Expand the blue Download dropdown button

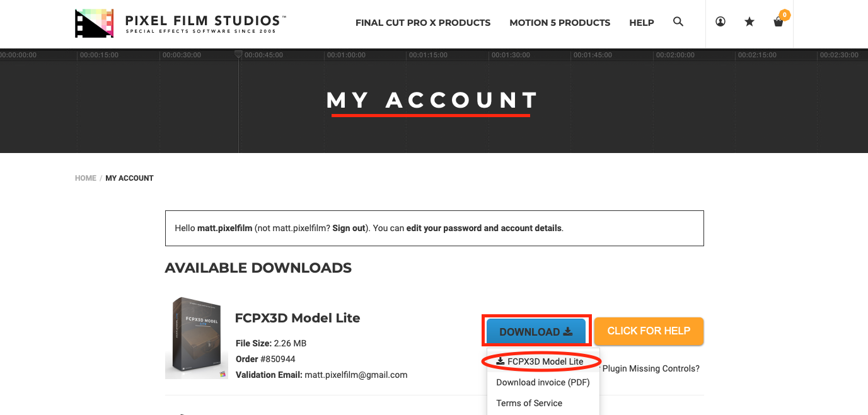[536, 332]
